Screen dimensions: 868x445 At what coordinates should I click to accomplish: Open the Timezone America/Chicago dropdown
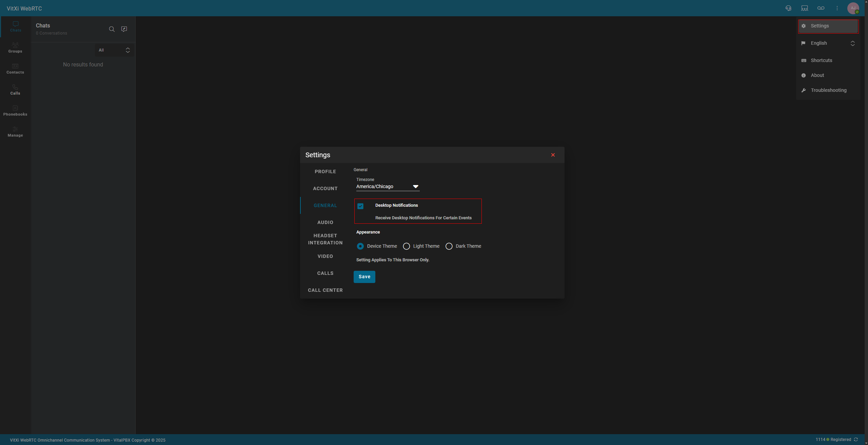point(388,186)
